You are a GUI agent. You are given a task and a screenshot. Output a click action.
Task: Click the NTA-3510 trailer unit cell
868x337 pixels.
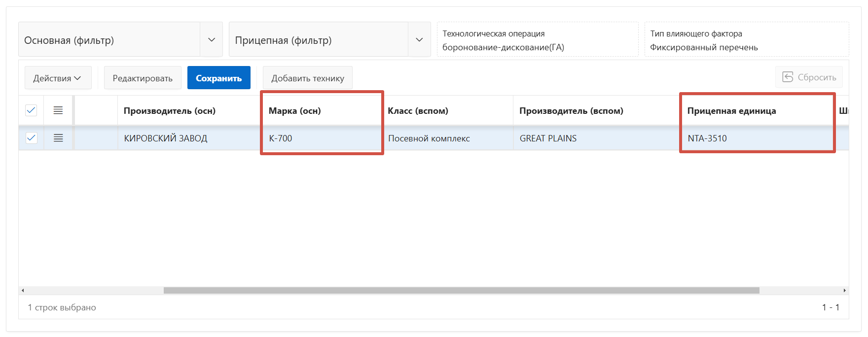click(x=707, y=138)
